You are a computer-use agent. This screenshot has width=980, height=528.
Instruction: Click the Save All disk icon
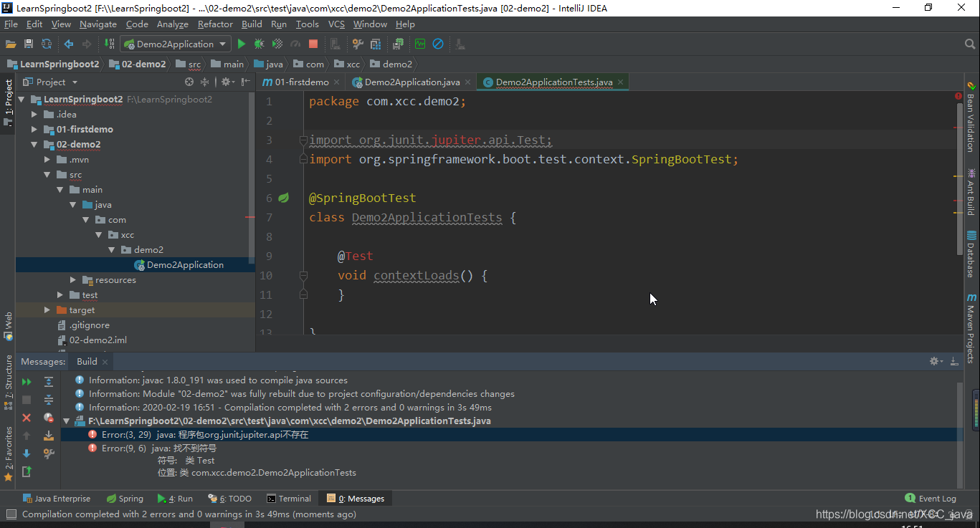29,44
